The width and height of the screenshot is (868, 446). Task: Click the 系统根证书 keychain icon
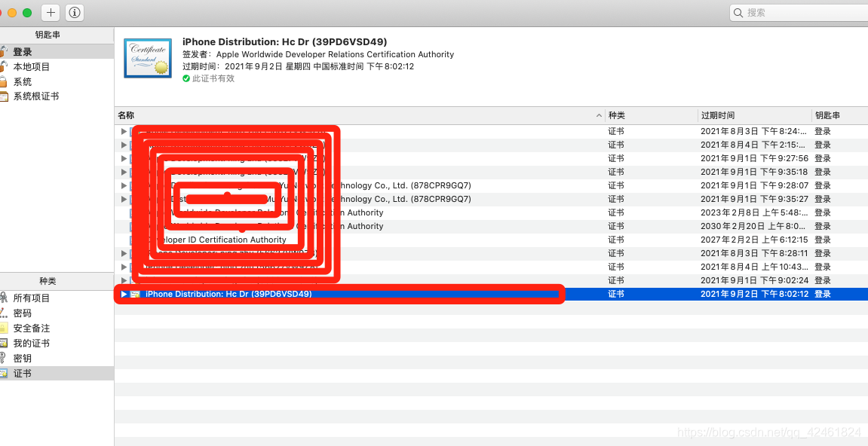(4, 96)
